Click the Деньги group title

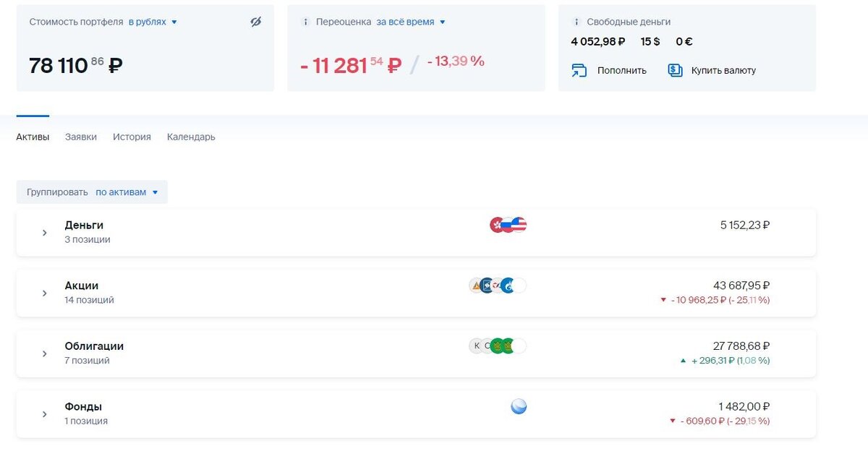[84, 225]
